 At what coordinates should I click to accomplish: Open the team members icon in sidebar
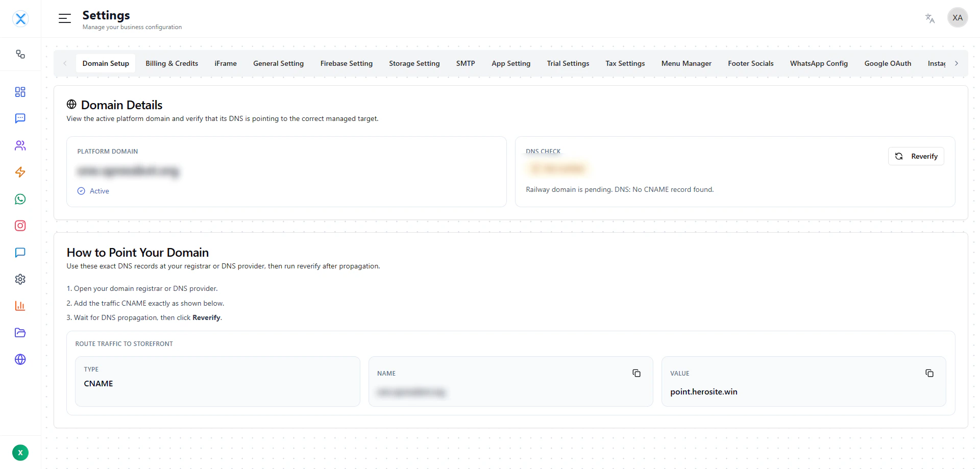click(20, 145)
